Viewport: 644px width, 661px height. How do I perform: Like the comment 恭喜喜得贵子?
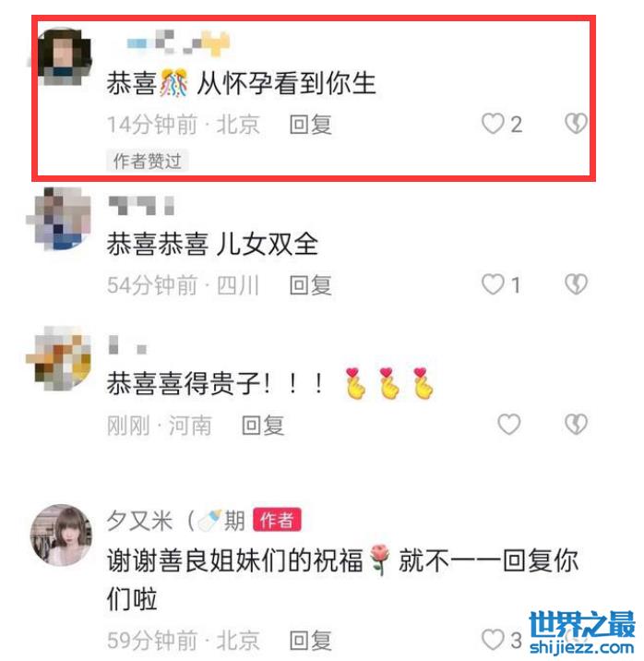pos(509,424)
